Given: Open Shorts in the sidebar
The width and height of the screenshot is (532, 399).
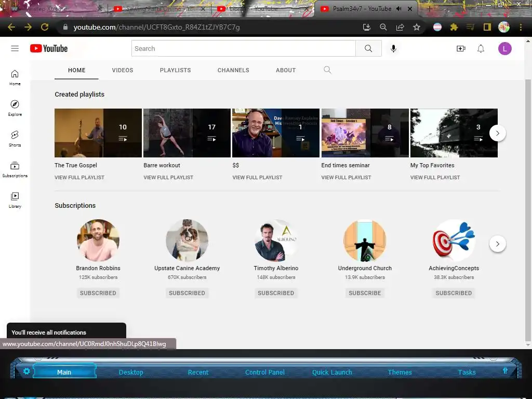Looking at the screenshot, I should tap(15, 138).
